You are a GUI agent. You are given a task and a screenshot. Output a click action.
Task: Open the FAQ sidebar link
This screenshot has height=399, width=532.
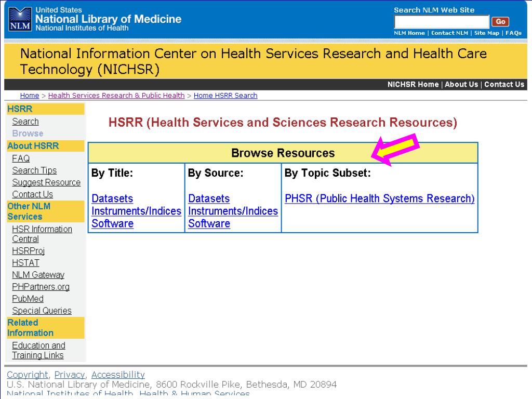pyautogui.click(x=21, y=158)
